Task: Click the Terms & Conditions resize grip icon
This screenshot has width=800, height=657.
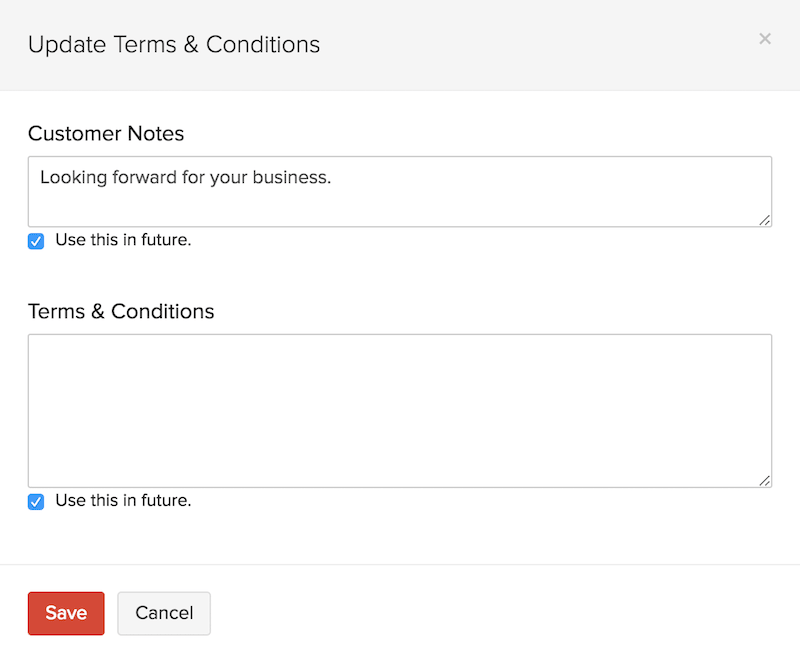Action: point(764,480)
